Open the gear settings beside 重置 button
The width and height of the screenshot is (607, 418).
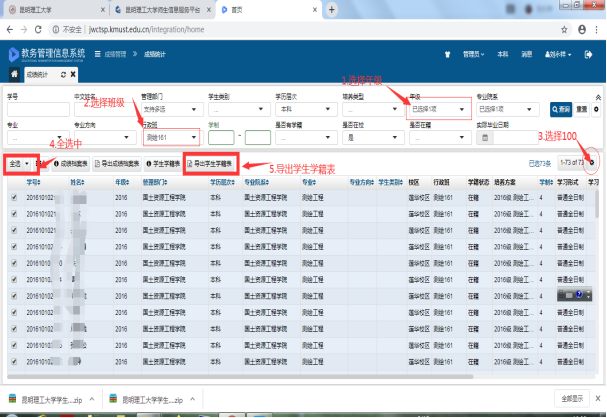coord(596,110)
